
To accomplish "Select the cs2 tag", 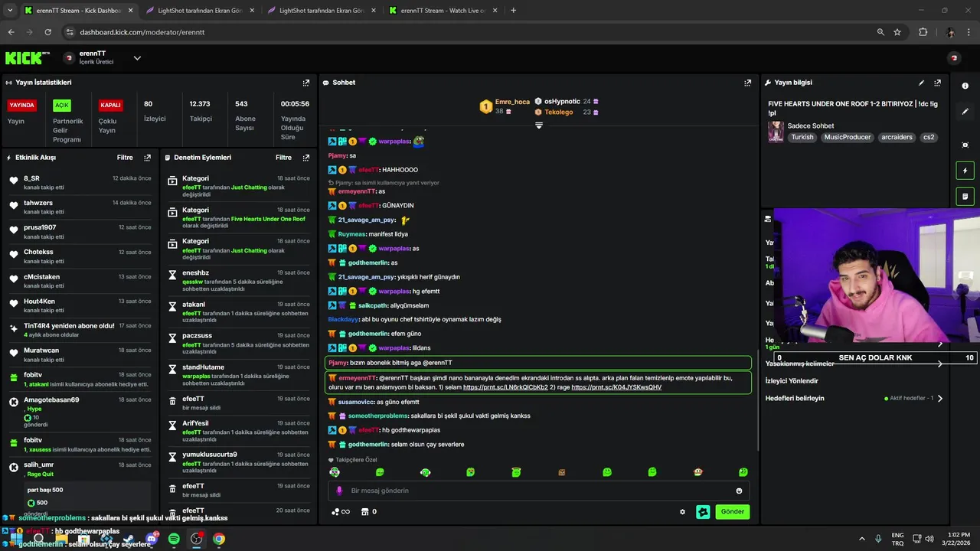I will 929,138.
